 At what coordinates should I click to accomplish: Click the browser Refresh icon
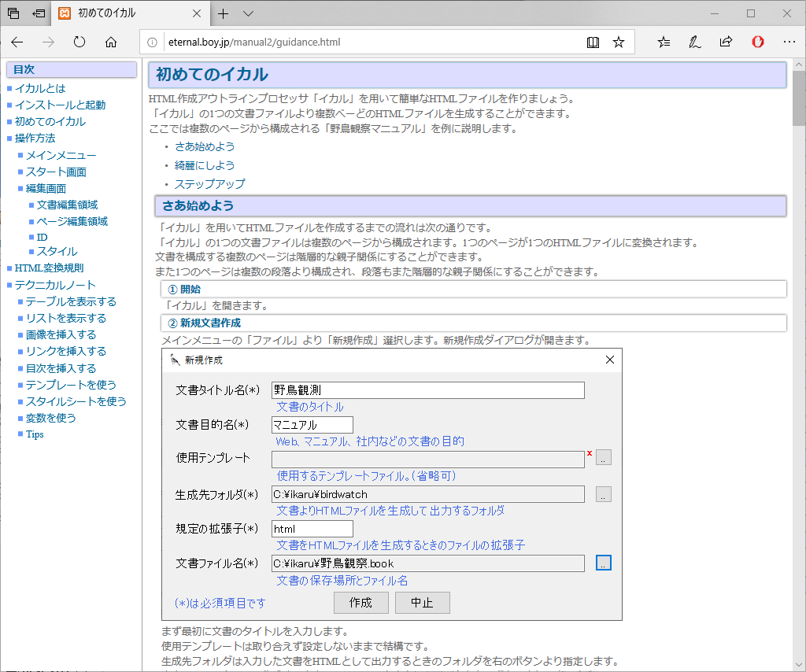79,42
